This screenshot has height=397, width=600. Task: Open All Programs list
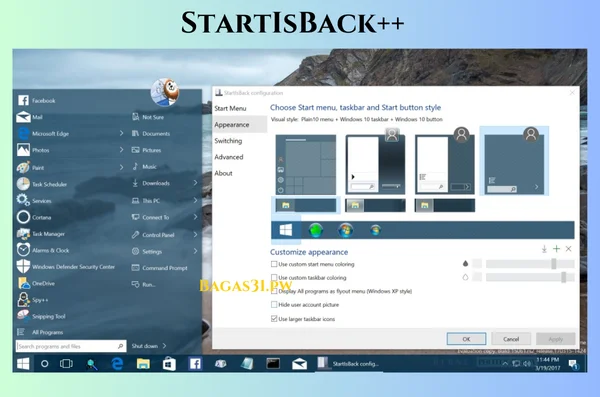tap(40, 332)
